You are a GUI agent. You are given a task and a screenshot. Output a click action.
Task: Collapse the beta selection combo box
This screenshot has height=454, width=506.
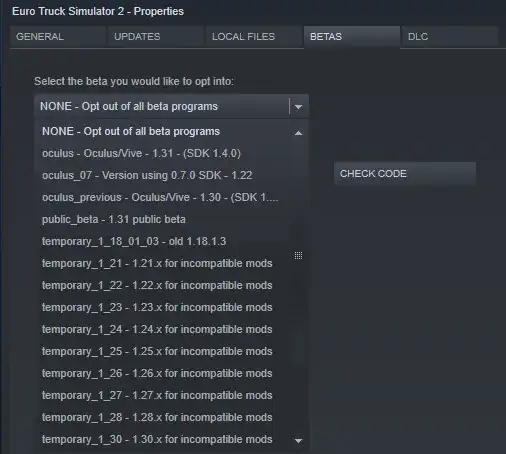coord(171,107)
